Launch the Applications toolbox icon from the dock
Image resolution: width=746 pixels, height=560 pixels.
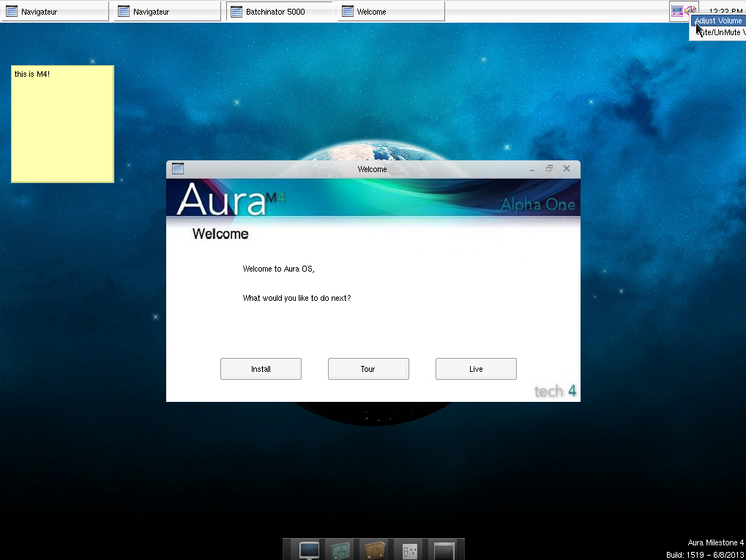point(339,549)
